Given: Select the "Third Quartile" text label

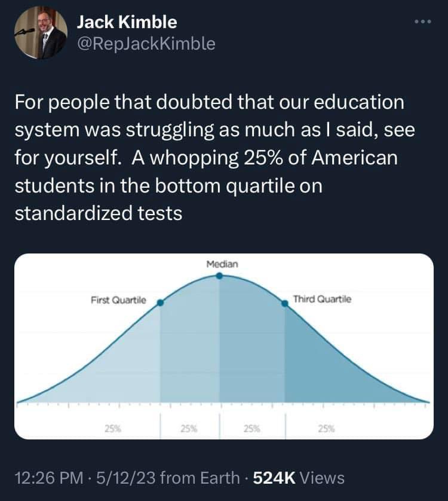Looking at the screenshot, I should (x=322, y=300).
